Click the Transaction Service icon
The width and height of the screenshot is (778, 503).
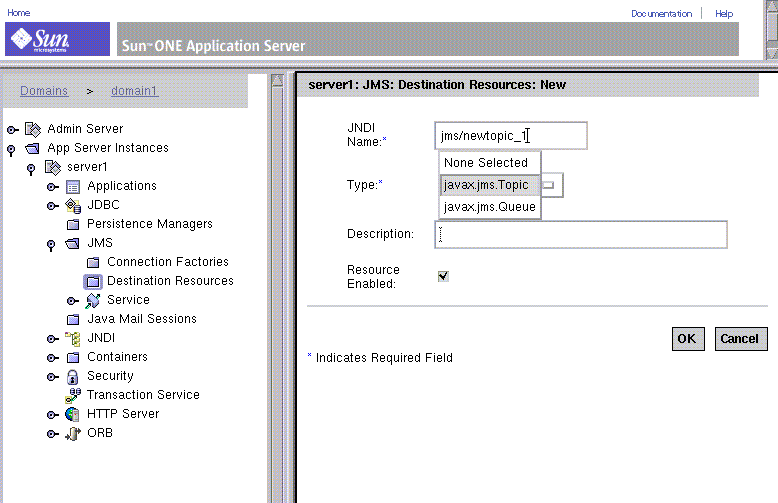click(73, 395)
